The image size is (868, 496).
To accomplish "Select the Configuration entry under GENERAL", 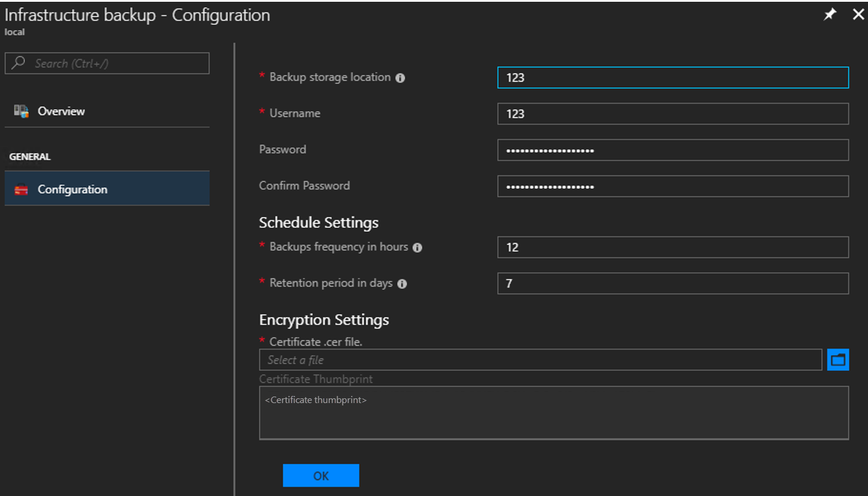I will 72,189.
